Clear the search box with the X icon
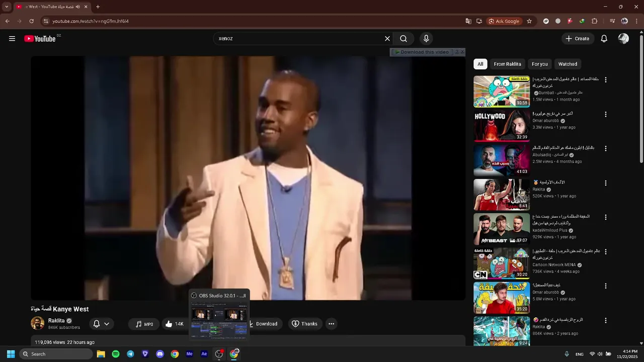The height and width of the screenshot is (362, 644). tap(387, 39)
